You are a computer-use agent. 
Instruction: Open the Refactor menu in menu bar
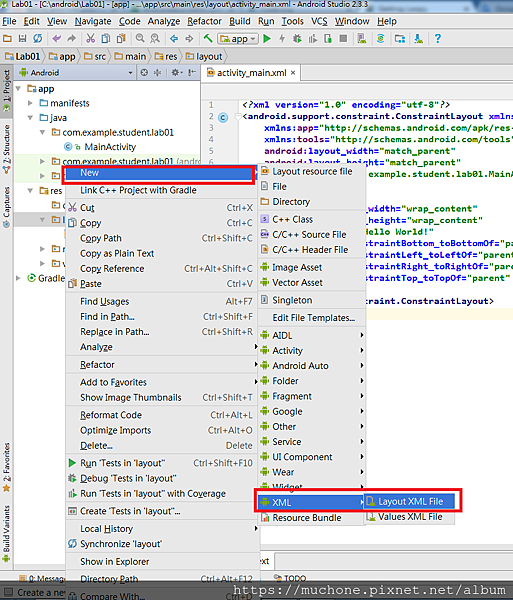(x=204, y=21)
